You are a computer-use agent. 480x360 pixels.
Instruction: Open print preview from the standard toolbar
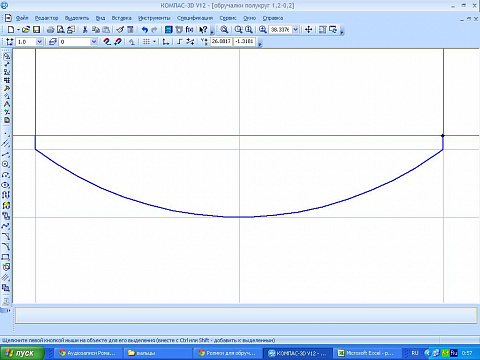click(61, 30)
